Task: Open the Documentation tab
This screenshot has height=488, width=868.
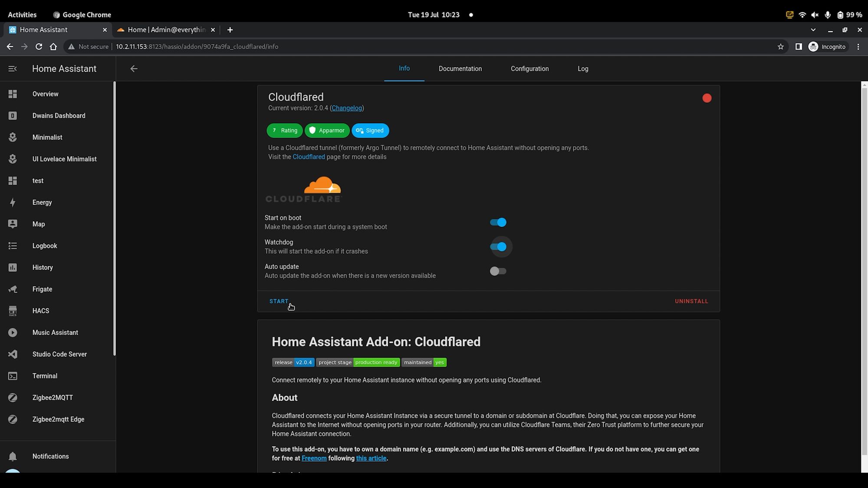Action: 460,69
